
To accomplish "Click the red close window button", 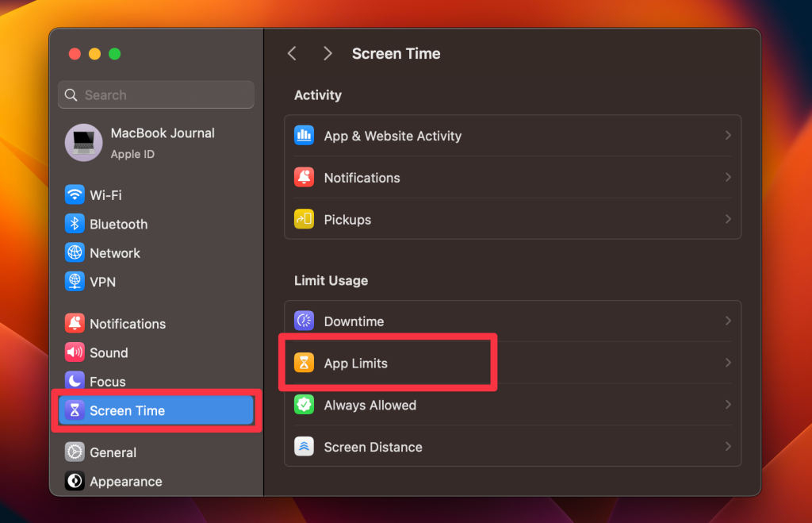I will (x=75, y=54).
